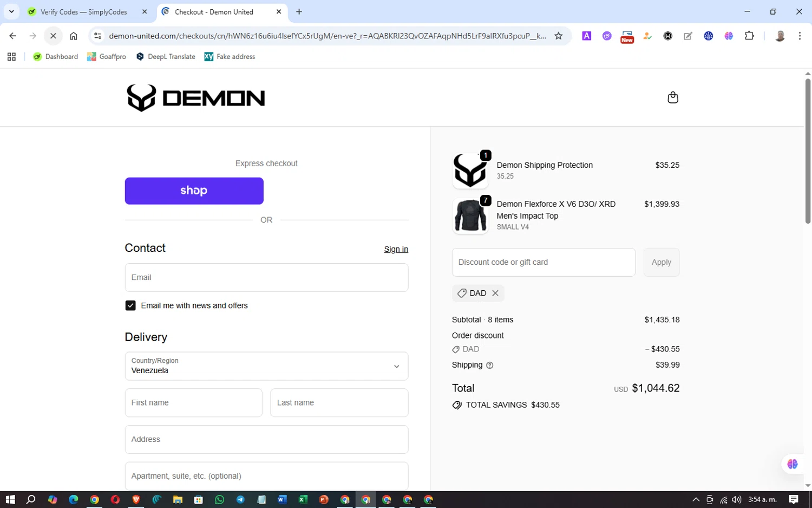Uncheck Email me with news and offers
The width and height of the screenshot is (812, 508).
[x=130, y=305]
